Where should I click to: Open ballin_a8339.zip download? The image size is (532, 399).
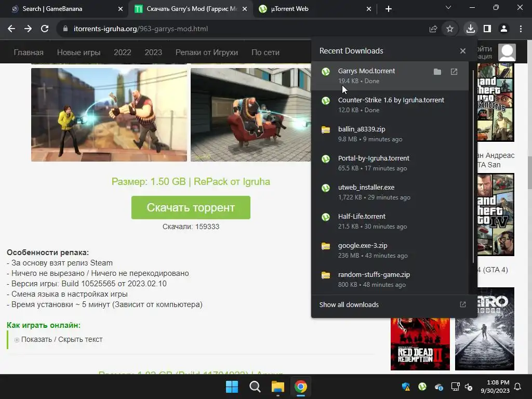click(390, 134)
